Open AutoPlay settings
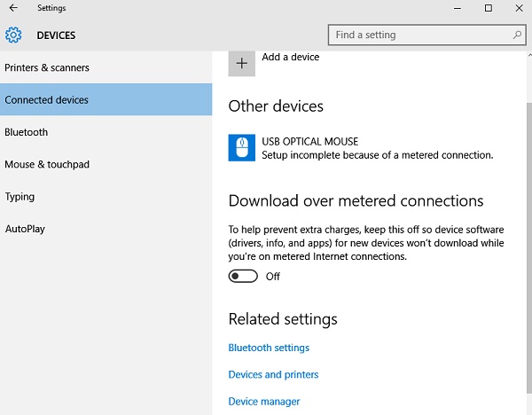Screen dimensions: 532x415 [25, 229]
